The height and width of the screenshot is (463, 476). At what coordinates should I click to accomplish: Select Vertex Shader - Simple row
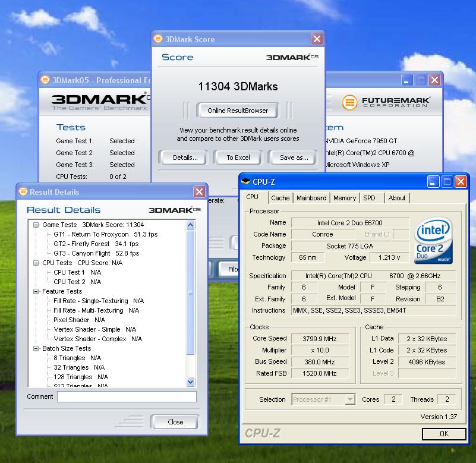(x=94, y=329)
